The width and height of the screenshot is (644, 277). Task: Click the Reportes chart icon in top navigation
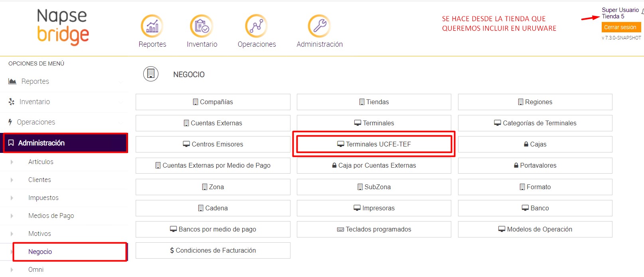pos(152,26)
